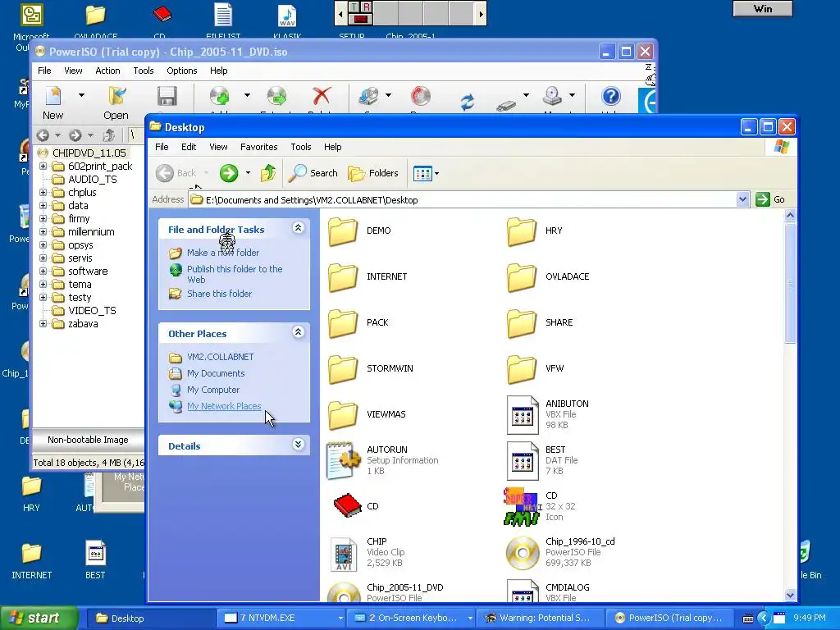The image size is (840, 630).
Task: Click Share this folder link
Action: [x=219, y=294]
